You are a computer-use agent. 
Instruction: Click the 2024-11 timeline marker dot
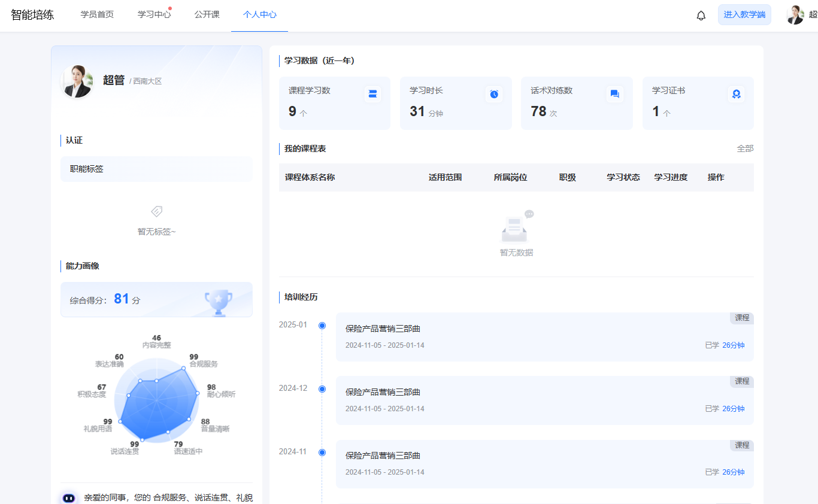click(x=322, y=453)
